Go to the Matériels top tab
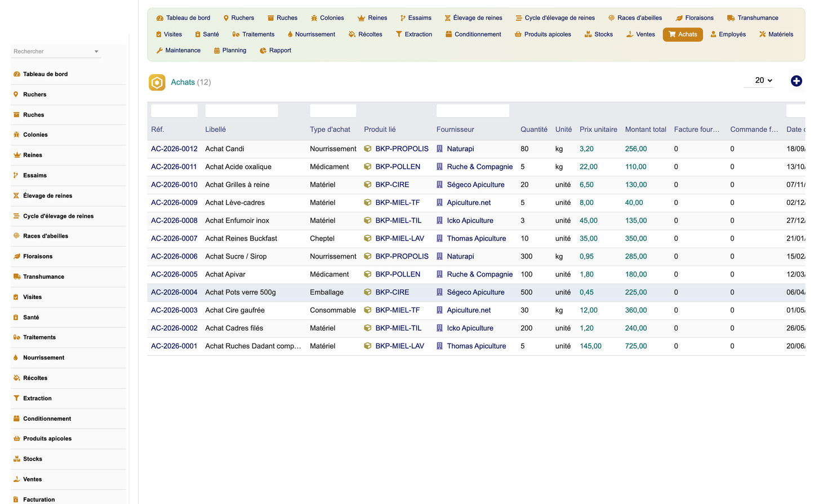This screenshot has width=814, height=504. tap(776, 34)
